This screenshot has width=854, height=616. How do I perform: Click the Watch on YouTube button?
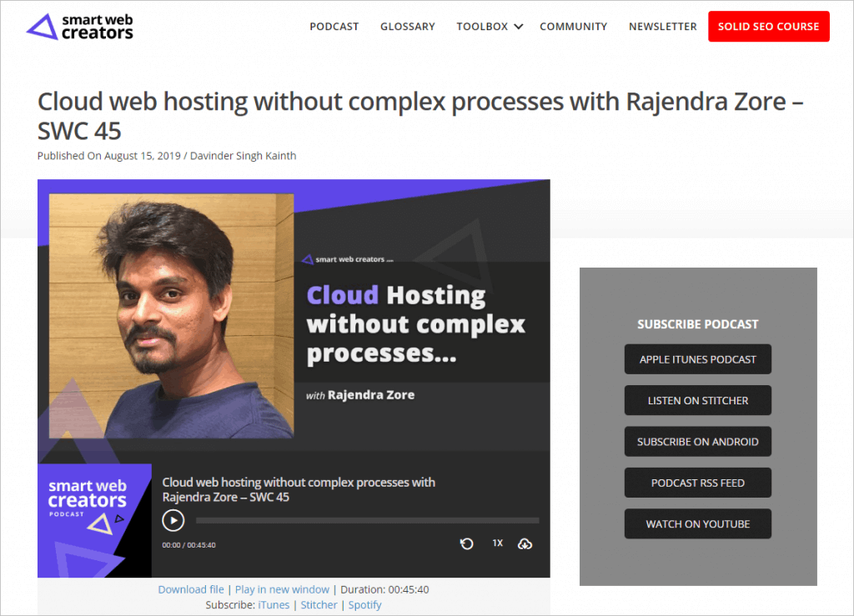[x=697, y=524]
